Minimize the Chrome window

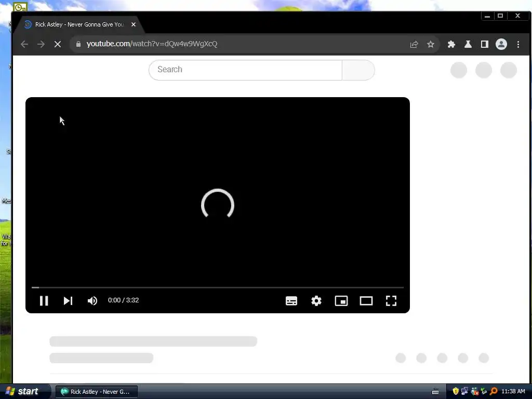tap(487, 16)
